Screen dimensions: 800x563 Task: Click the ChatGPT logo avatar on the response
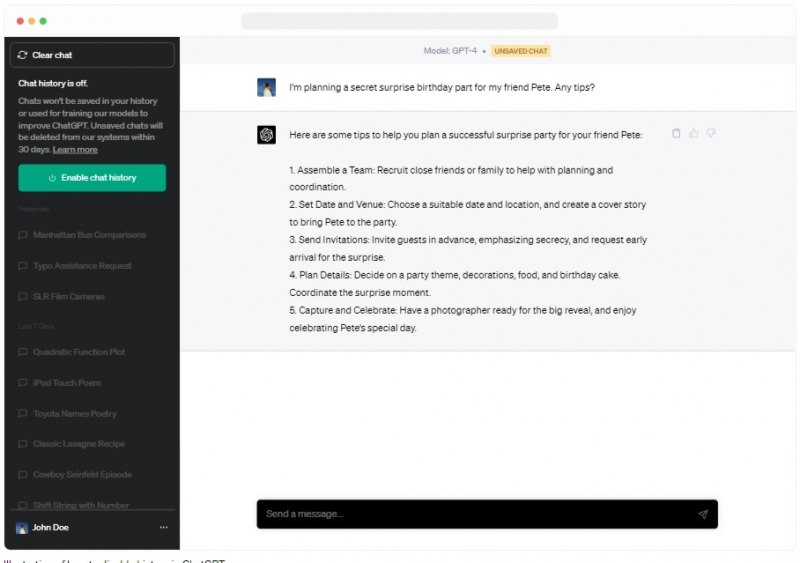tap(266, 135)
